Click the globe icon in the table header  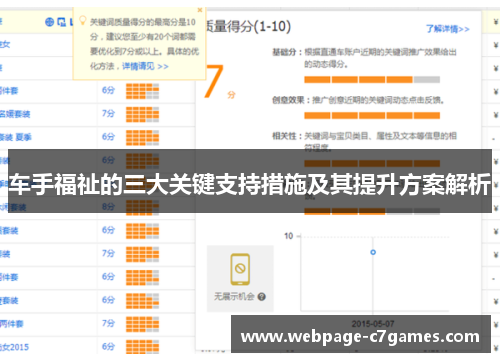tap(49, 22)
